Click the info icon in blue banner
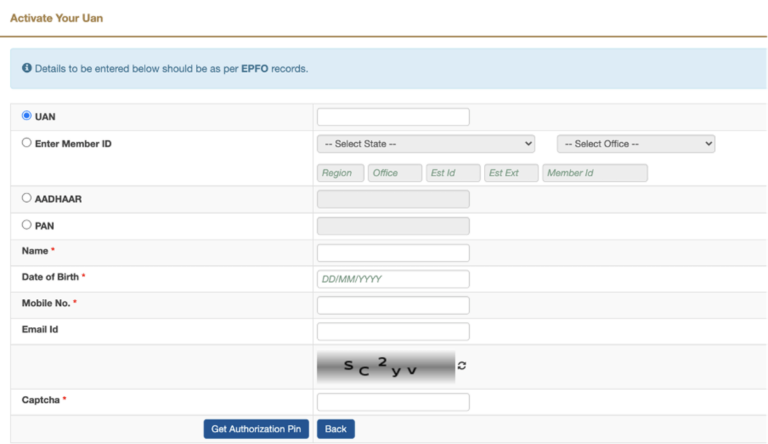Image resolution: width=768 pixels, height=444 pixels. click(x=27, y=68)
